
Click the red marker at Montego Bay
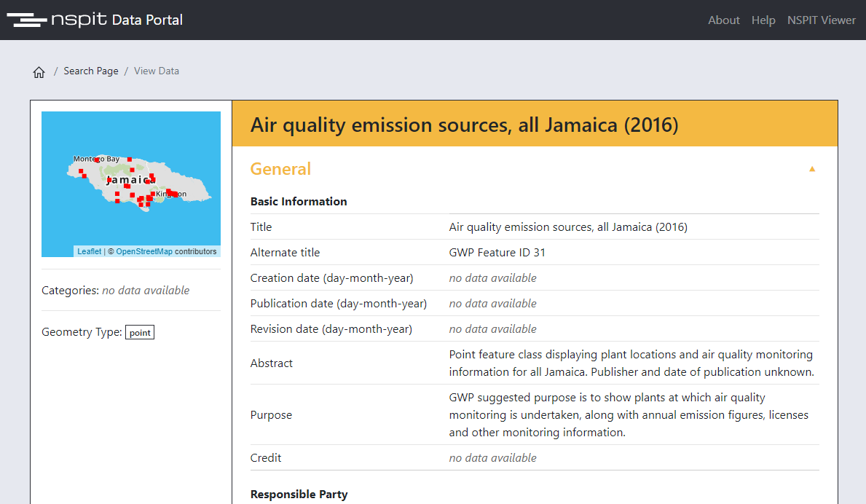tap(97, 160)
